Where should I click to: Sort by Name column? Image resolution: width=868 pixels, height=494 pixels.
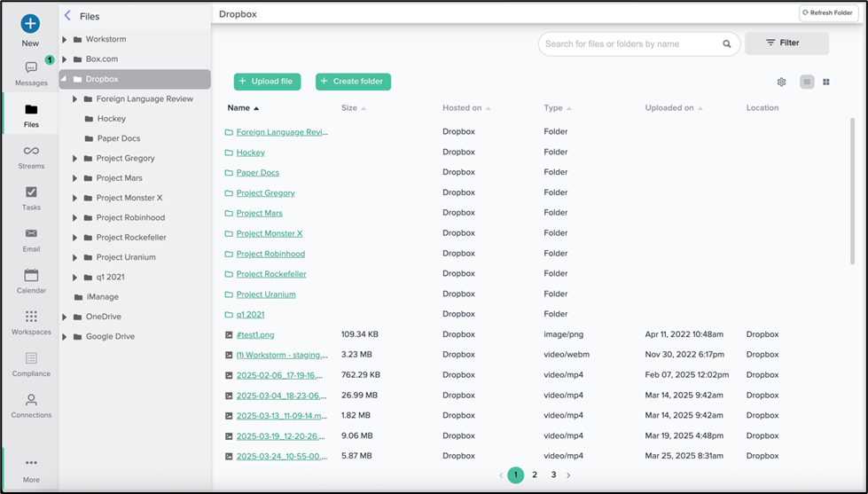point(243,108)
